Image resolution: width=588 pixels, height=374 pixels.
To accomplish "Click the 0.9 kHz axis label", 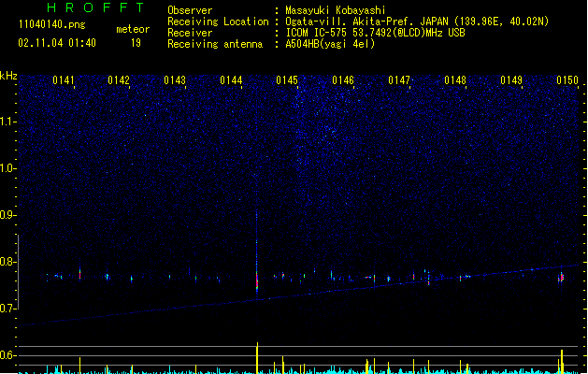I will click(x=8, y=215).
